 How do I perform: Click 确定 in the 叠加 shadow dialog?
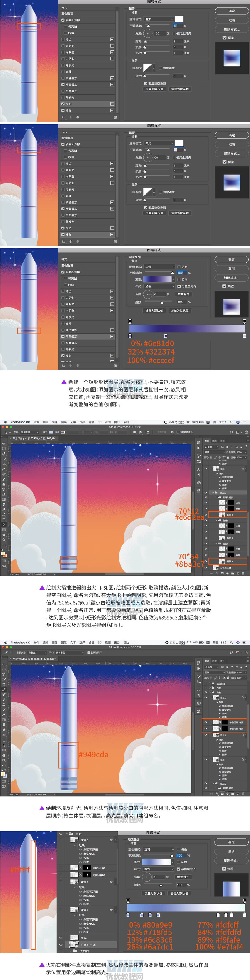tap(232, 11)
